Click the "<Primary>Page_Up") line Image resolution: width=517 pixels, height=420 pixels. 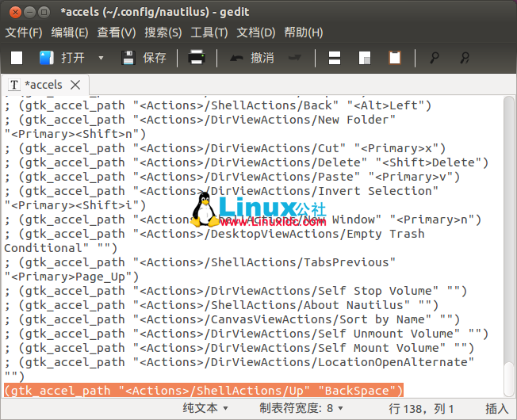(71, 277)
